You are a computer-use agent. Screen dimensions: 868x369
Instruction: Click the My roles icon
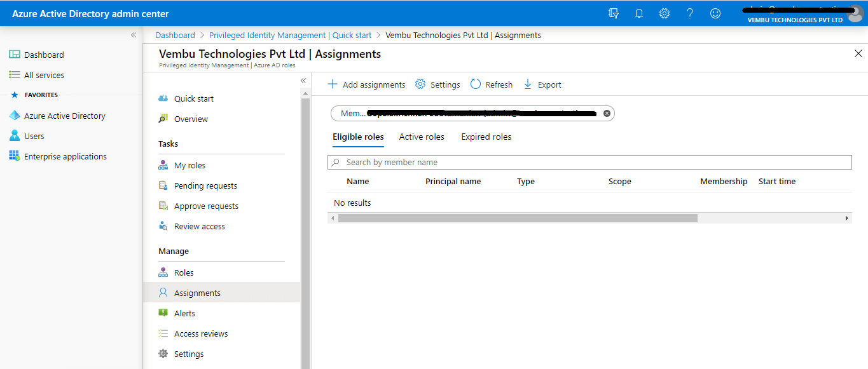point(163,165)
